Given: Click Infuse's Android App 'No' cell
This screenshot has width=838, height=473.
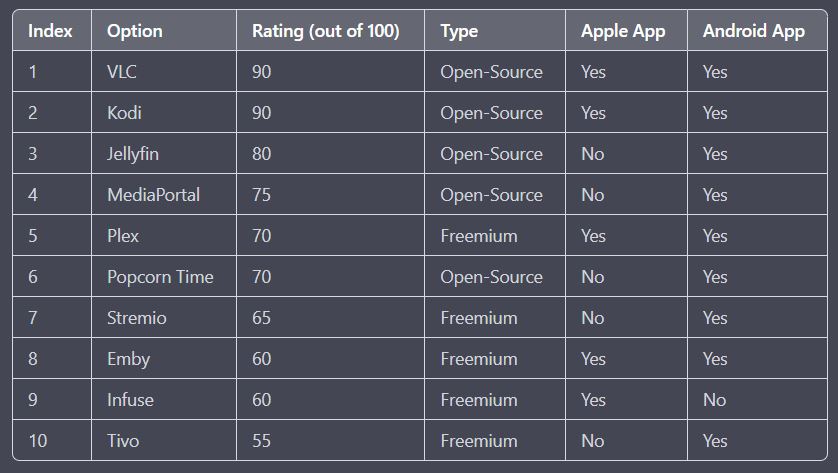Looking at the screenshot, I should click(x=714, y=400).
